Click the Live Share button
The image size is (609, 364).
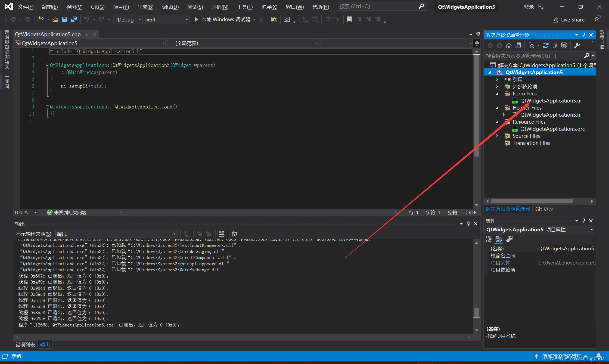click(569, 19)
